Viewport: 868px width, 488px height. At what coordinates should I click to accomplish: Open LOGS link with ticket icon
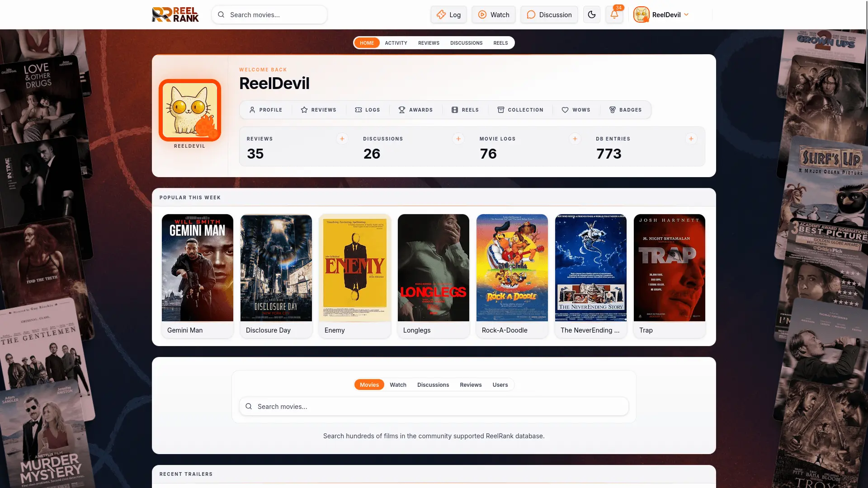[367, 110]
